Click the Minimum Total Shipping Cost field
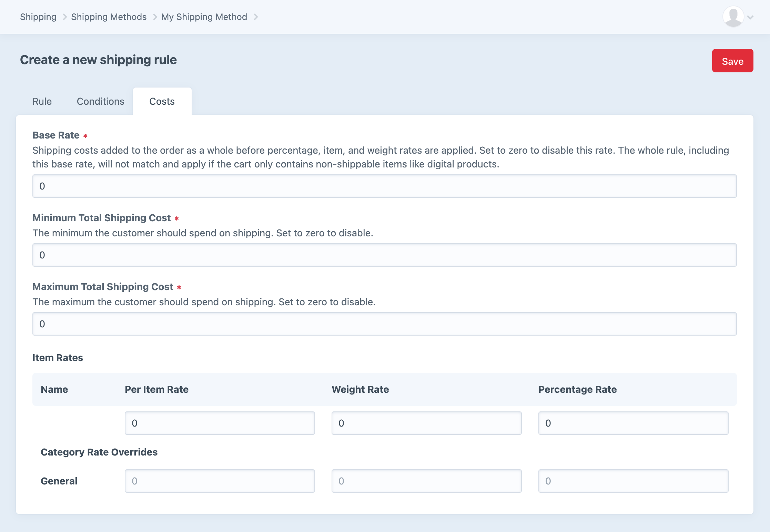Viewport: 770px width, 532px height. (384, 255)
